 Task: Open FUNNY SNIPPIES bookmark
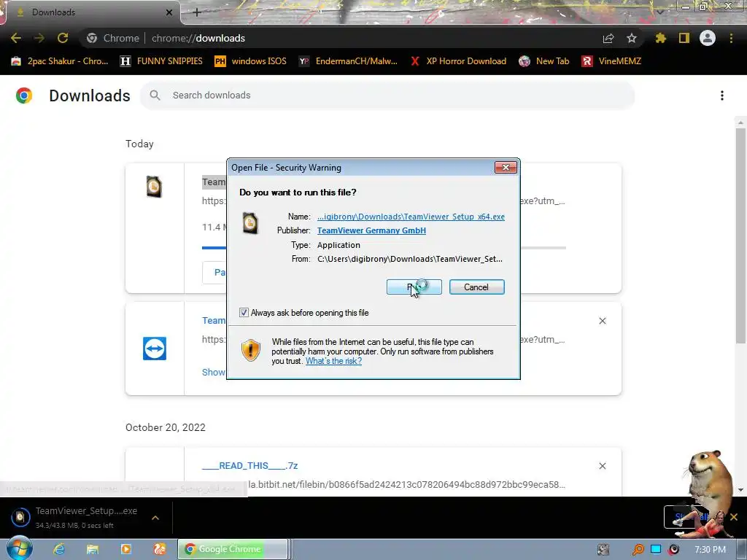point(161,61)
